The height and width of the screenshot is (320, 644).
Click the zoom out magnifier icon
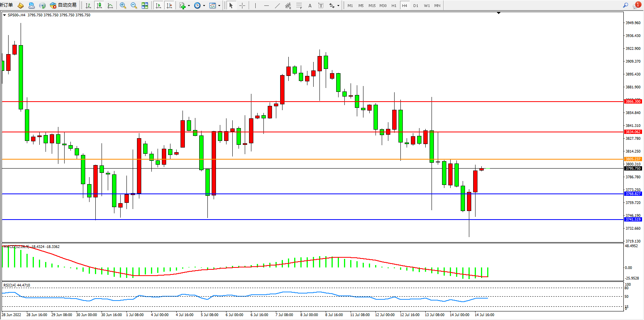pyautogui.click(x=134, y=5)
